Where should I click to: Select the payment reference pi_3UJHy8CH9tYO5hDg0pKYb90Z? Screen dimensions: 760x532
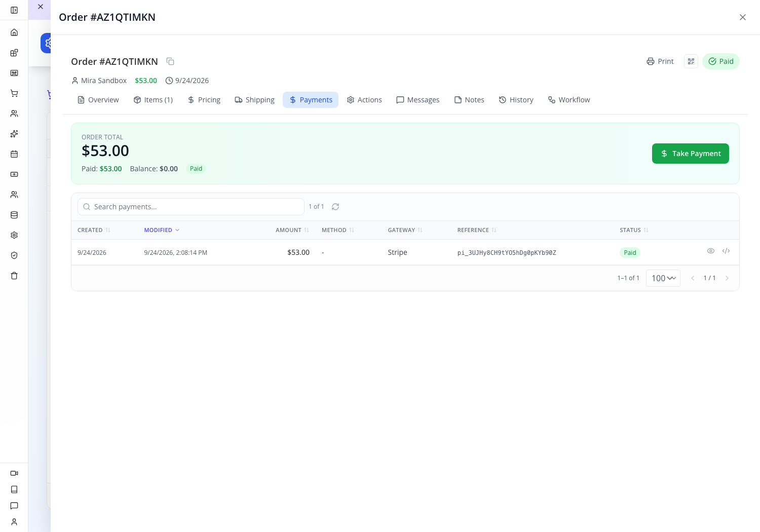coord(507,253)
